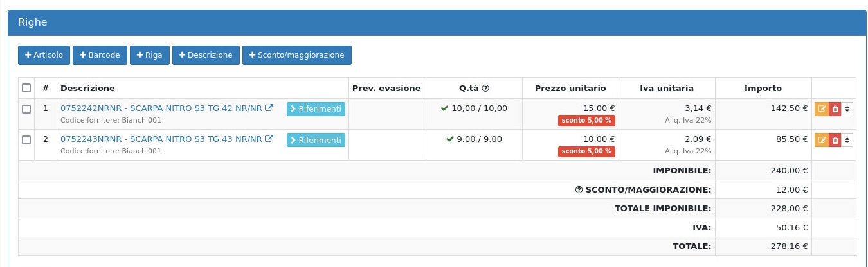Edit row 2 with the orange pencil icon

pyautogui.click(x=822, y=140)
